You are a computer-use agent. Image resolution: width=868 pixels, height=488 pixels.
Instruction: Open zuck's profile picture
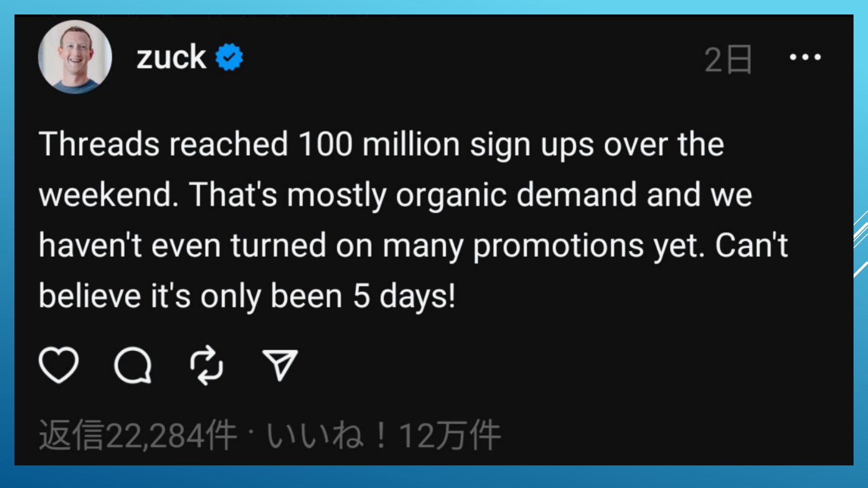point(75,57)
